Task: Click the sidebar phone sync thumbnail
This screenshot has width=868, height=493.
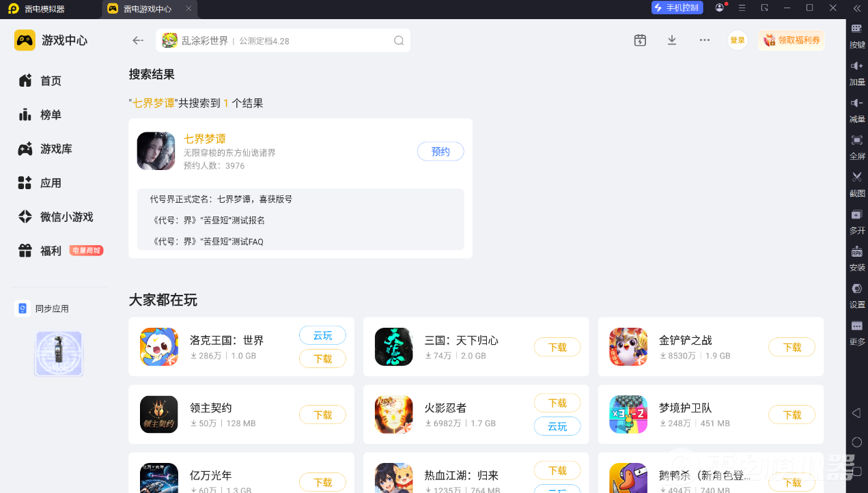Action: pyautogui.click(x=59, y=354)
